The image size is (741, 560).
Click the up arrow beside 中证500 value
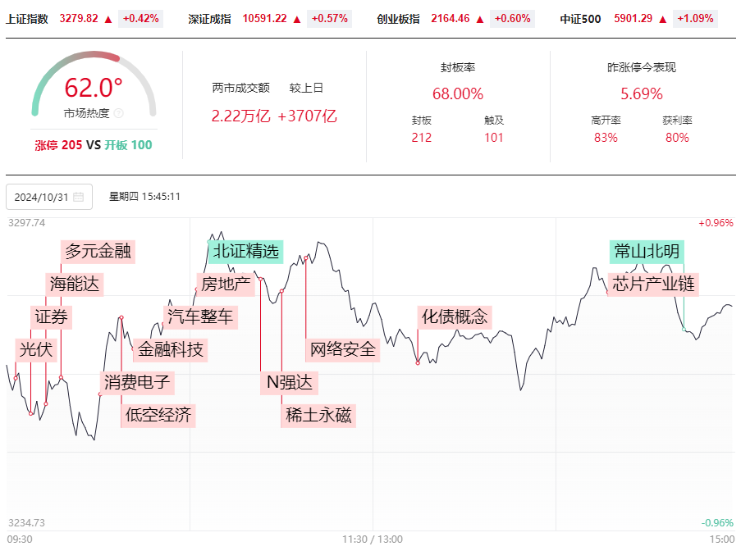(x=662, y=20)
